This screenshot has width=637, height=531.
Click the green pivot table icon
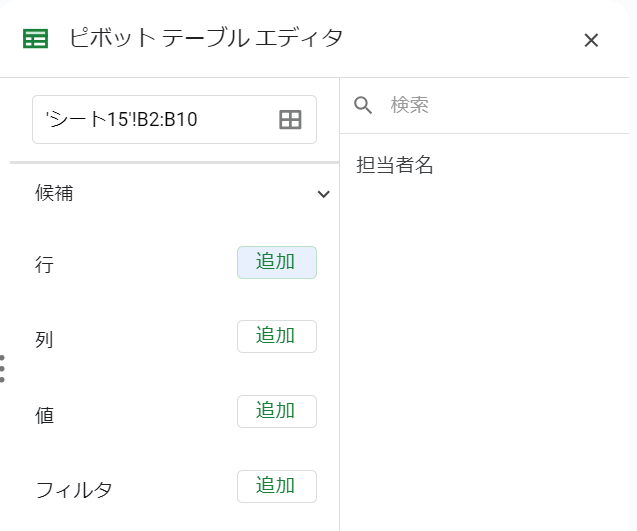tap(35, 39)
